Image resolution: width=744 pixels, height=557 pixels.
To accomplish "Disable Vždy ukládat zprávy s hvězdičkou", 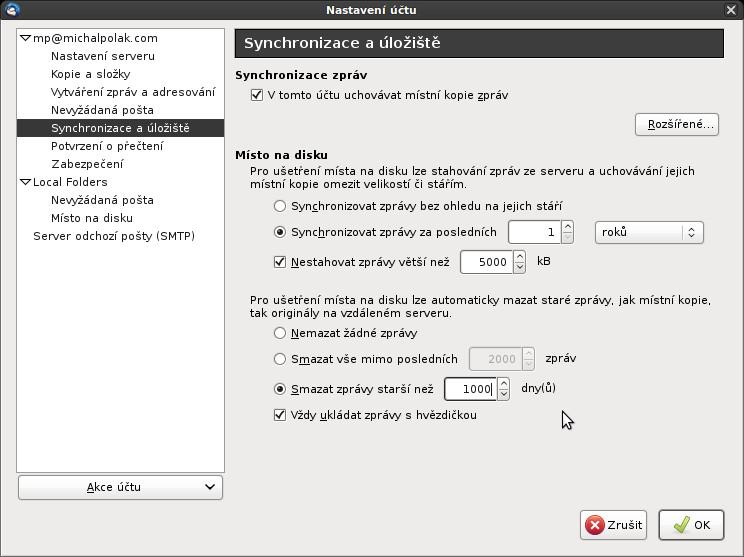I will (280, 415).
